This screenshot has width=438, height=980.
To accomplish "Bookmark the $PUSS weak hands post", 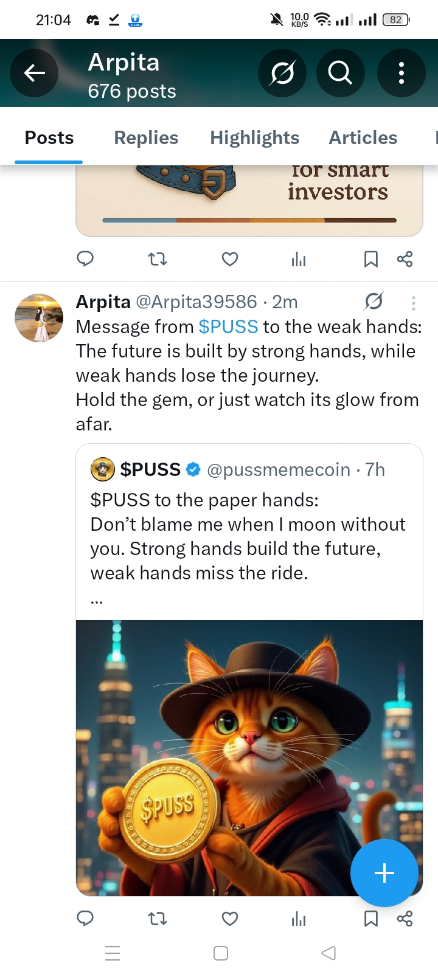I will pos(370,918).
